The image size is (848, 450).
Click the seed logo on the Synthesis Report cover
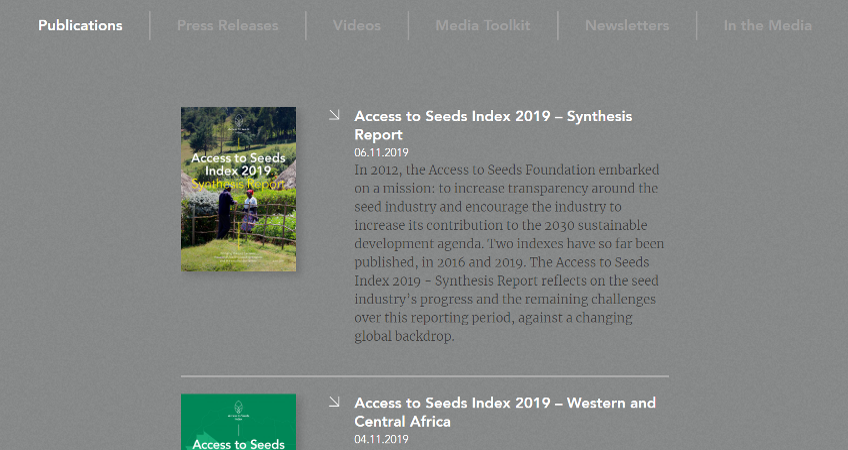[238, 123]
